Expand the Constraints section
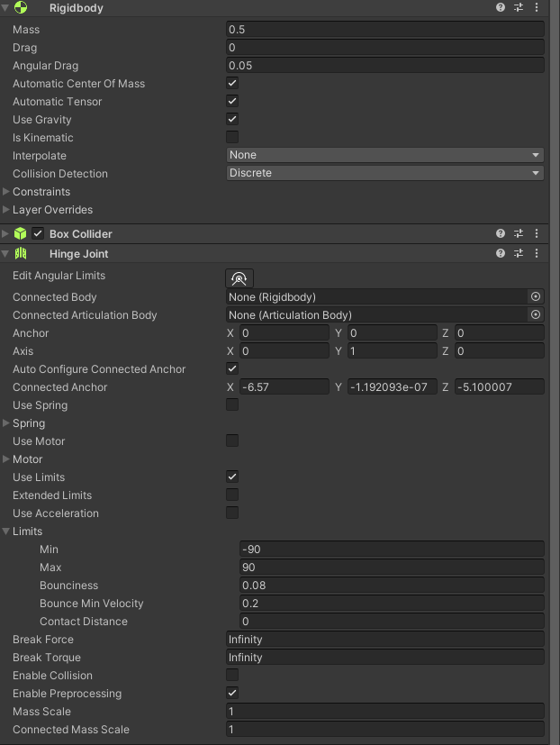The image size is (560, 745). click(x=7, y=192)
